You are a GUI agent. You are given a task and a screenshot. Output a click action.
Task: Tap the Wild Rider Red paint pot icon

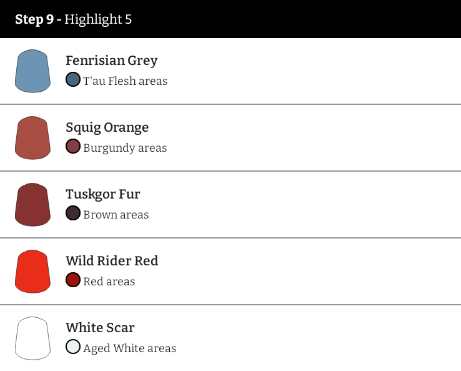(x=33, y=271)
